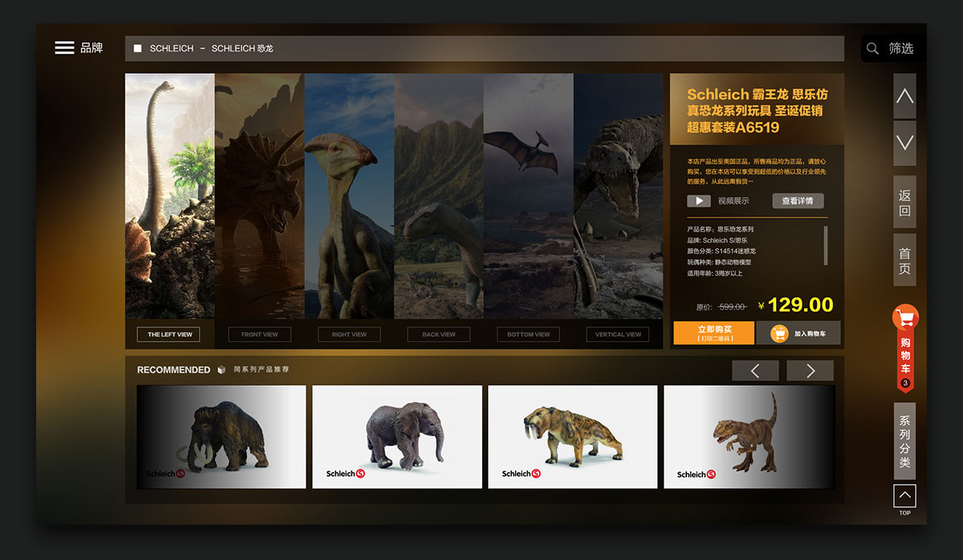Click the pterosaur bottom view image

528,197
